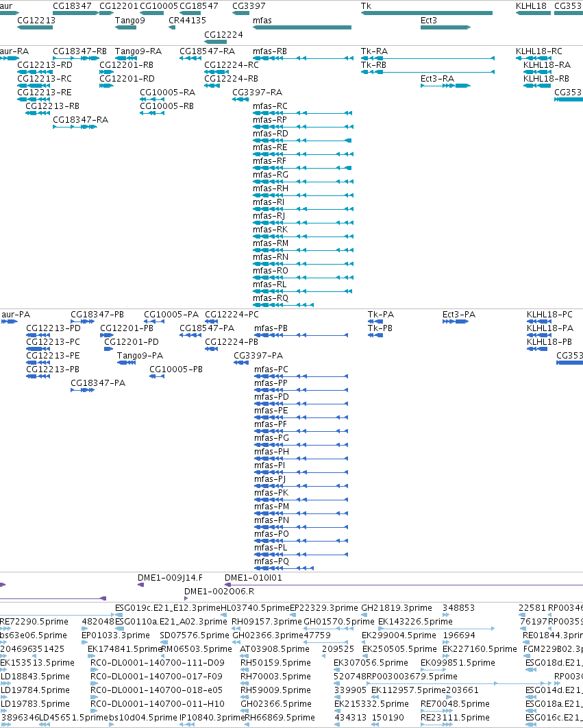The width and height of the screenshot is (583, 728).
Task: Select EST EP22329.3prime label
Action: (x=323, y=608)
